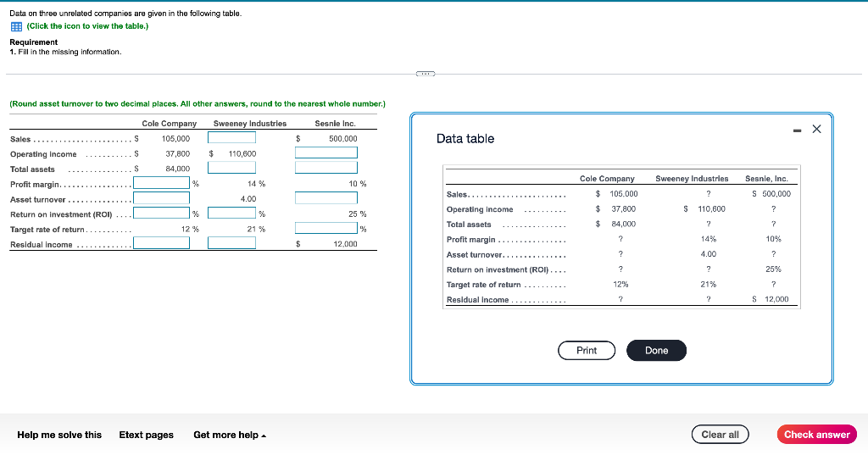
Task: Select Sesnie Inc. Target rate of return field
Action: [x=326, y=227]
